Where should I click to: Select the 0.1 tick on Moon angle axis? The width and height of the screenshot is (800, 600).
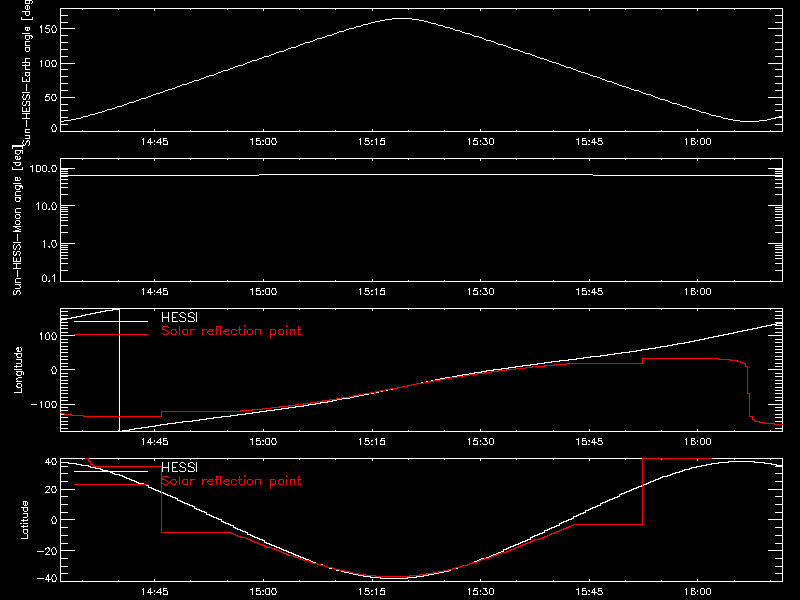point(49,278)
